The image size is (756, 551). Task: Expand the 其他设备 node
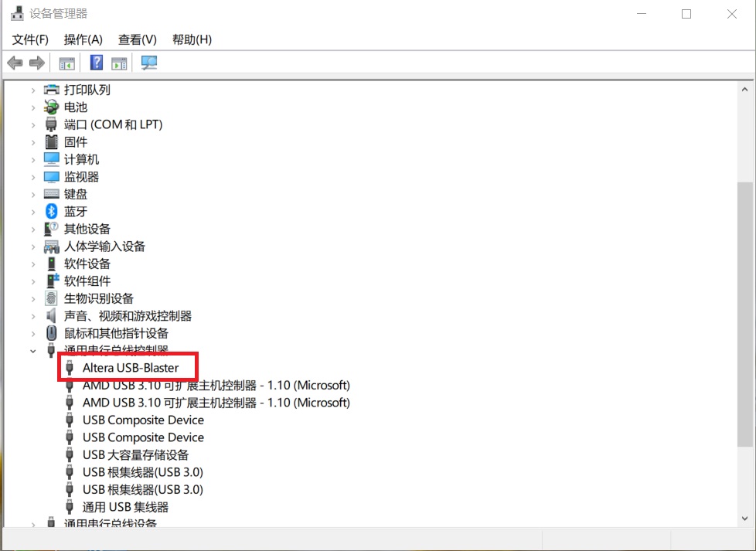click(x=32, y=229)
